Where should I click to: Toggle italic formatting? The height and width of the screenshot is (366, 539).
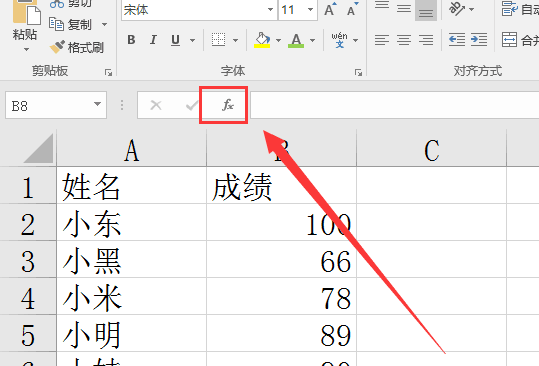pyautogui.click(x=153, y=40)
